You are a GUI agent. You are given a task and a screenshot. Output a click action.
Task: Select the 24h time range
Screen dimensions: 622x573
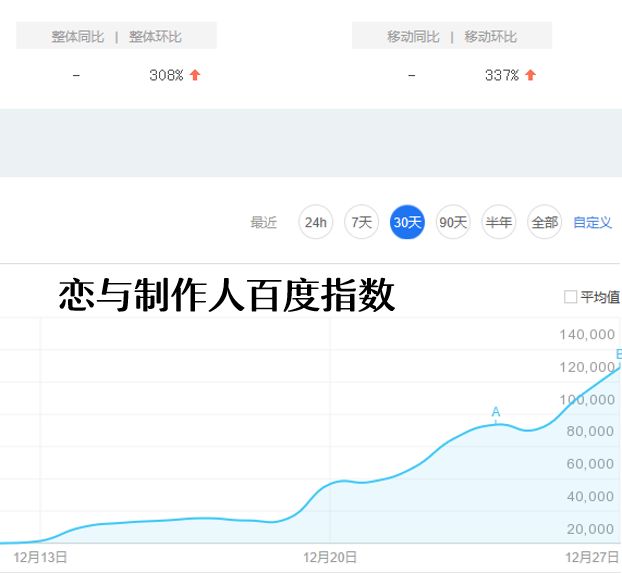point(316,222)
